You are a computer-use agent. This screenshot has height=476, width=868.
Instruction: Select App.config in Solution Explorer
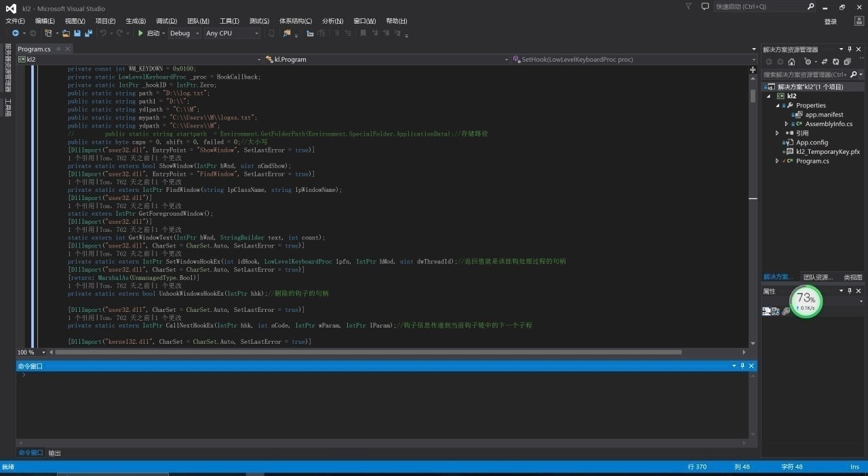tap(812, 142)
